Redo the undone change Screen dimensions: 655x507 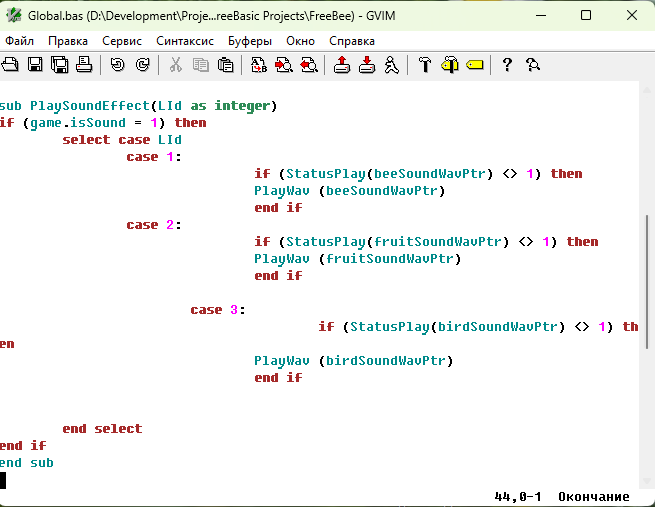point(142,65)
